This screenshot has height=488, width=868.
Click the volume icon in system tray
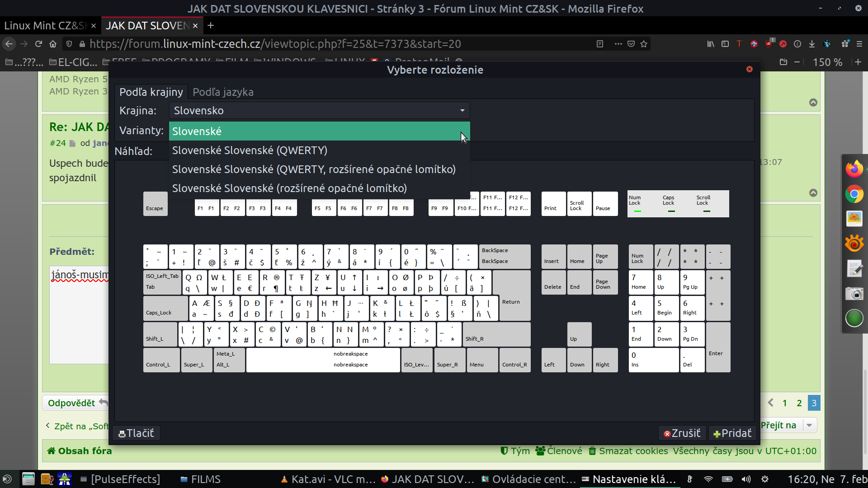coord(746,479)
